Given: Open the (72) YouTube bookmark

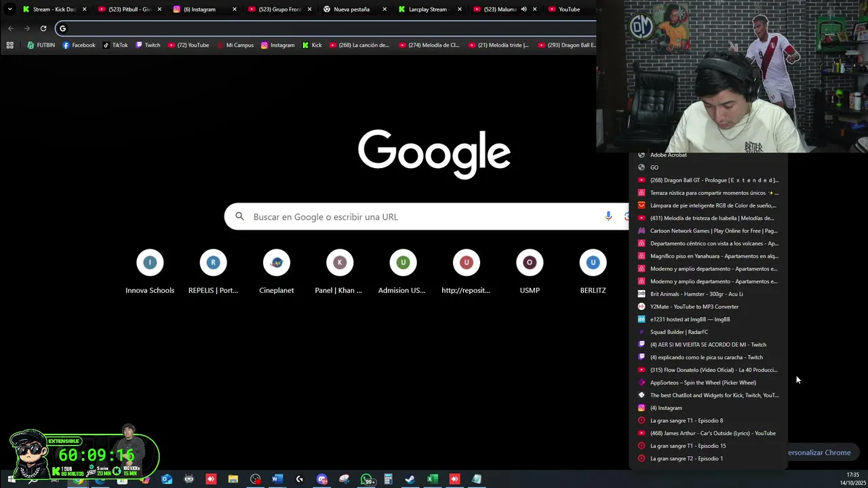Looking at the screenshot, I should click(188, 45).
